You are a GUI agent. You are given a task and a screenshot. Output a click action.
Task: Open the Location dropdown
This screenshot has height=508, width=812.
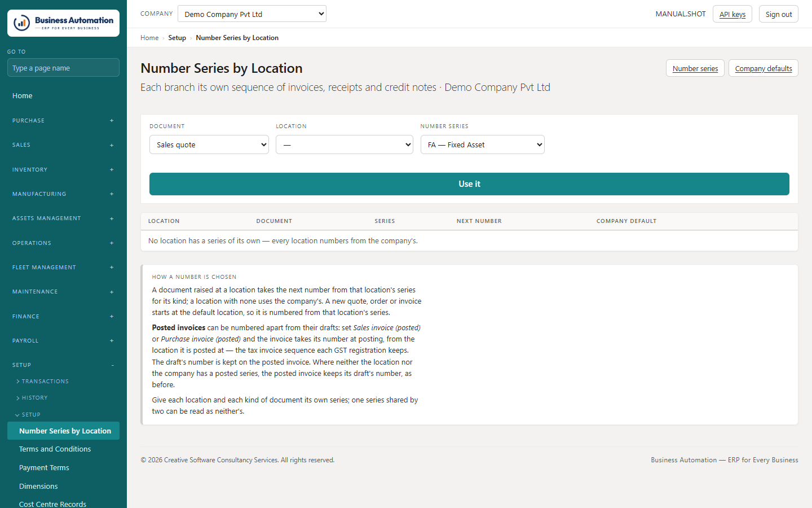(345, 144)
